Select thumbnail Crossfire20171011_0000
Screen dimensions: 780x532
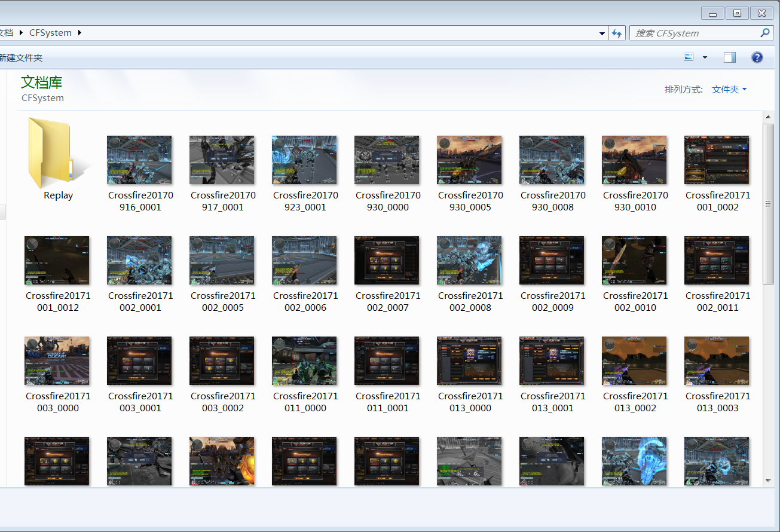coord(304,361)
